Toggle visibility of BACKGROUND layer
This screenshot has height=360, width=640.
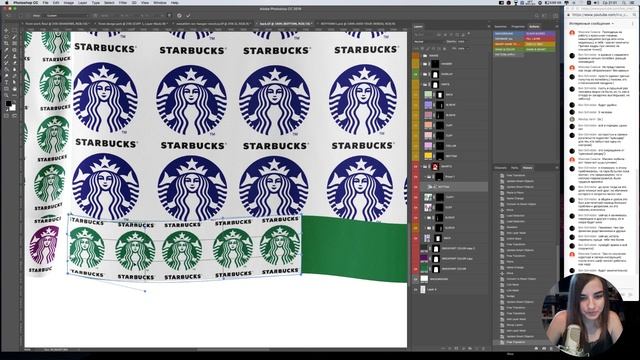coord(416,279)
